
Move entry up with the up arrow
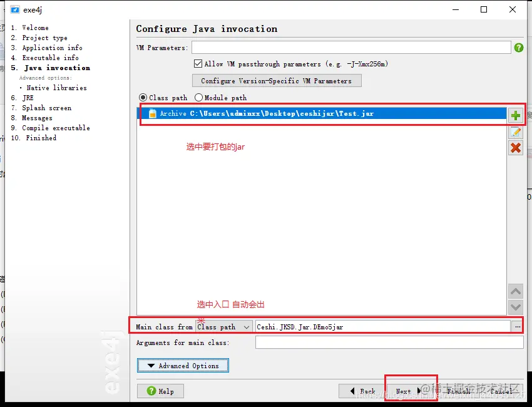coord(515,292)
